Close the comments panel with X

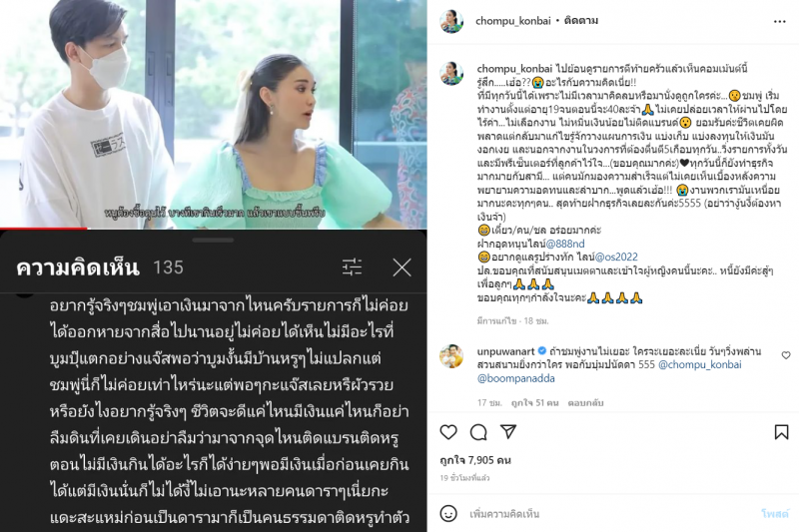coord(402,267)
